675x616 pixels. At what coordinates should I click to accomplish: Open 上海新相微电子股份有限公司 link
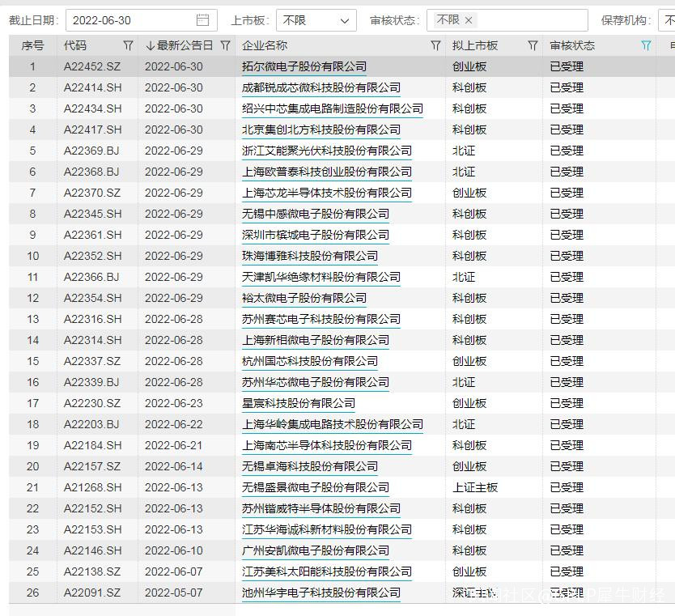316,341
